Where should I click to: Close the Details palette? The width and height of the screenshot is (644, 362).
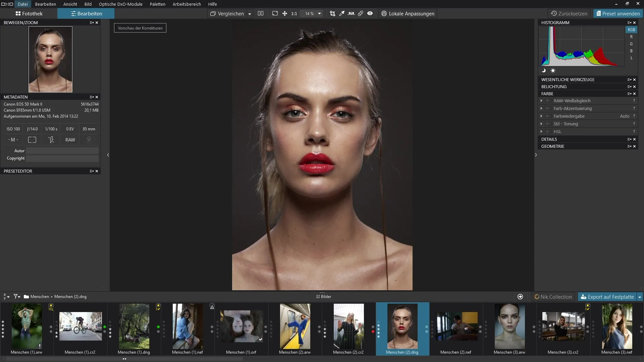[x=635, y=139]
